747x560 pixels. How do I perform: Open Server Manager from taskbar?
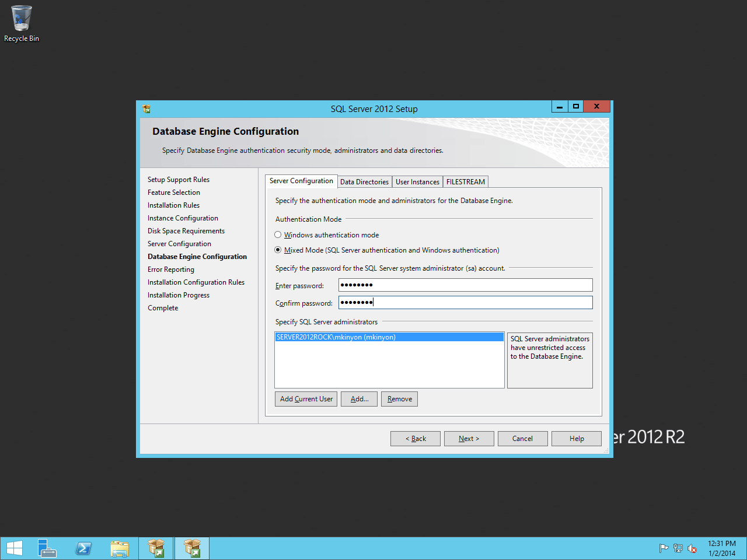[47, 548]
